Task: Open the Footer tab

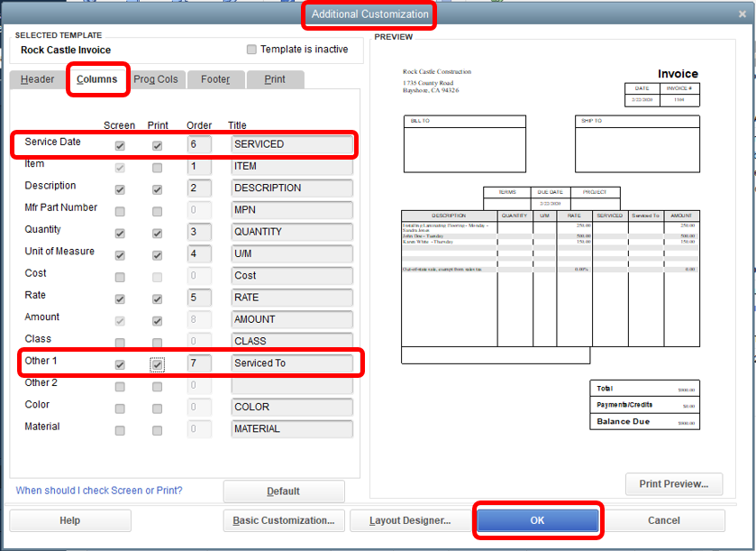Action: 215,79
